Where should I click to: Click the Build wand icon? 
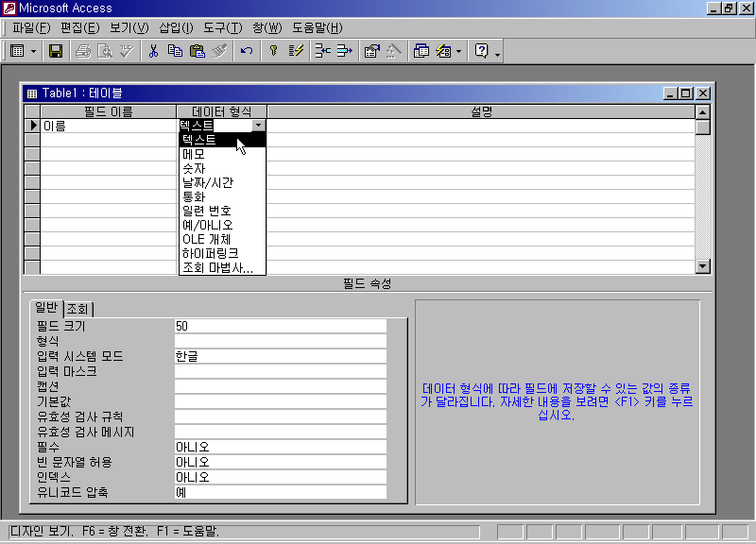pos(393,51)
